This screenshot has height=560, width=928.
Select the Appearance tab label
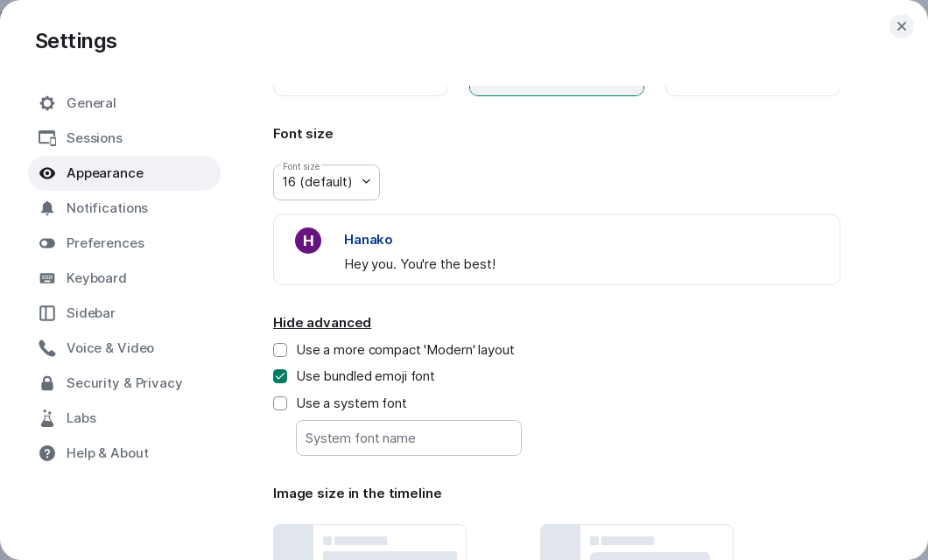105,173
